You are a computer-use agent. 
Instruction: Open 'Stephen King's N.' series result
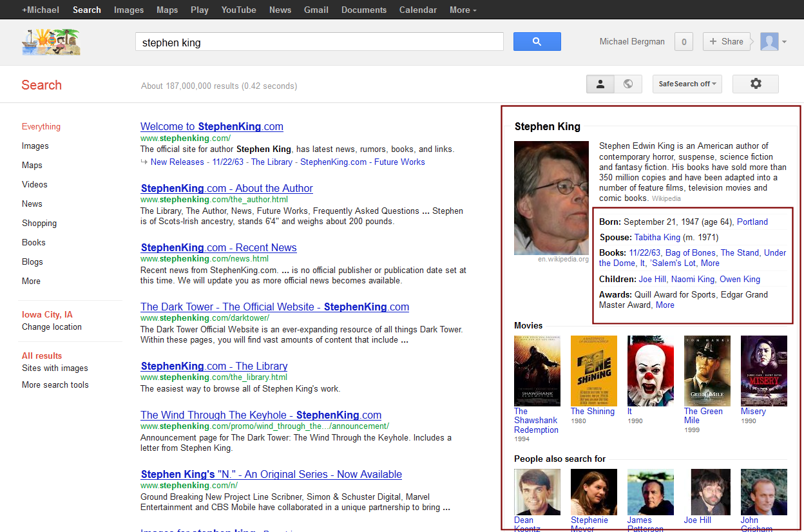point(271,475)
